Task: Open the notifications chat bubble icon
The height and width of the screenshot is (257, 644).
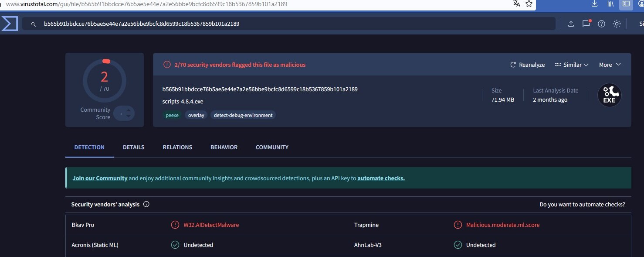Action: tap(586, 24)
